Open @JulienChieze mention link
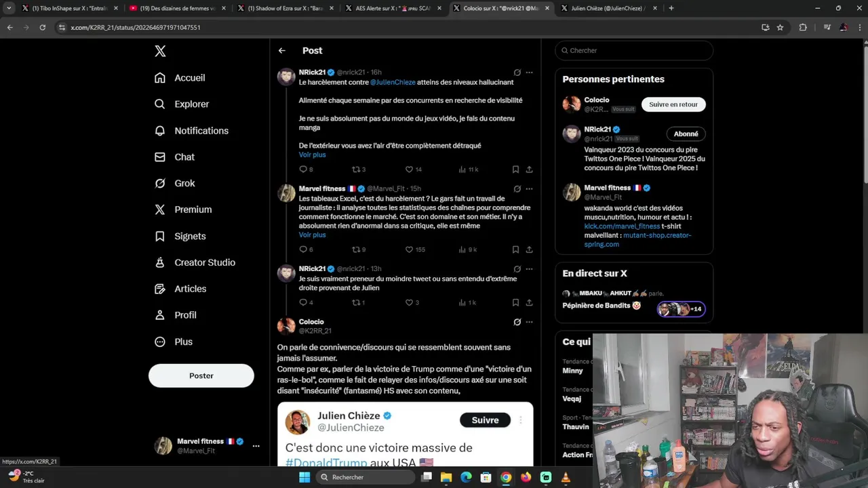Image resolution: width=868 pixels, height=488 pixels. click(393, 82)
